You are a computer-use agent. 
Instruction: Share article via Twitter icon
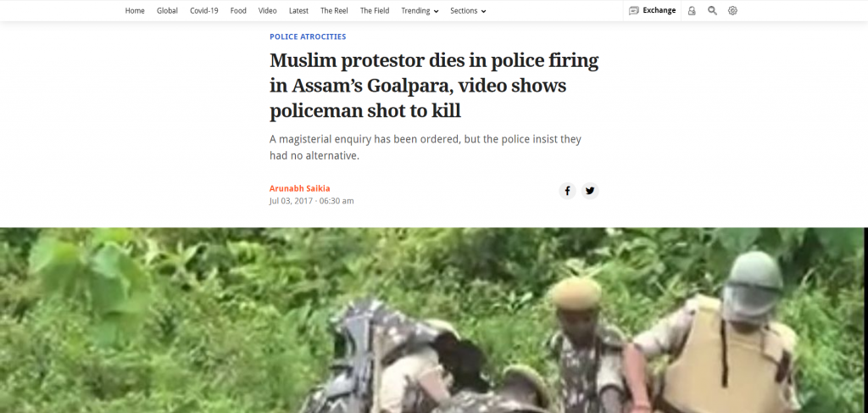590,191
